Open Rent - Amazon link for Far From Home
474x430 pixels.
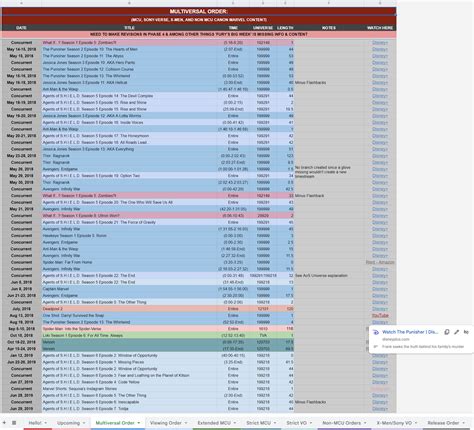380,262
